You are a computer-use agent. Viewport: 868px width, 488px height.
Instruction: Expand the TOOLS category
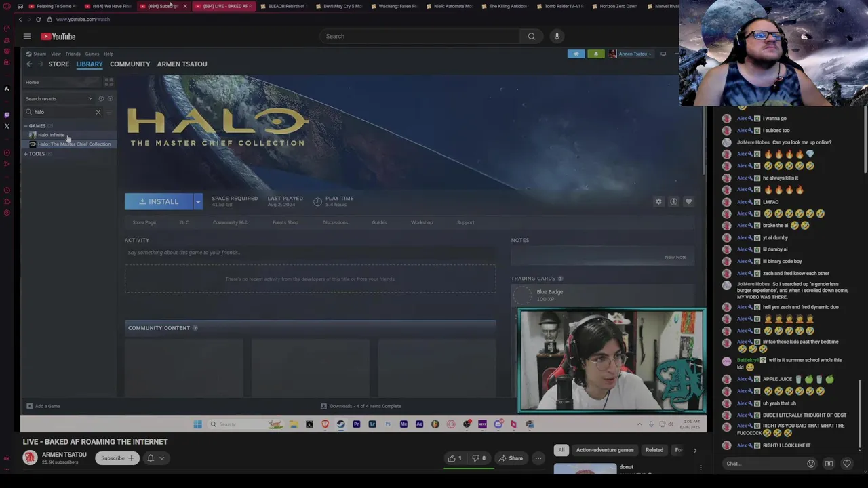[x=25, y=154]
